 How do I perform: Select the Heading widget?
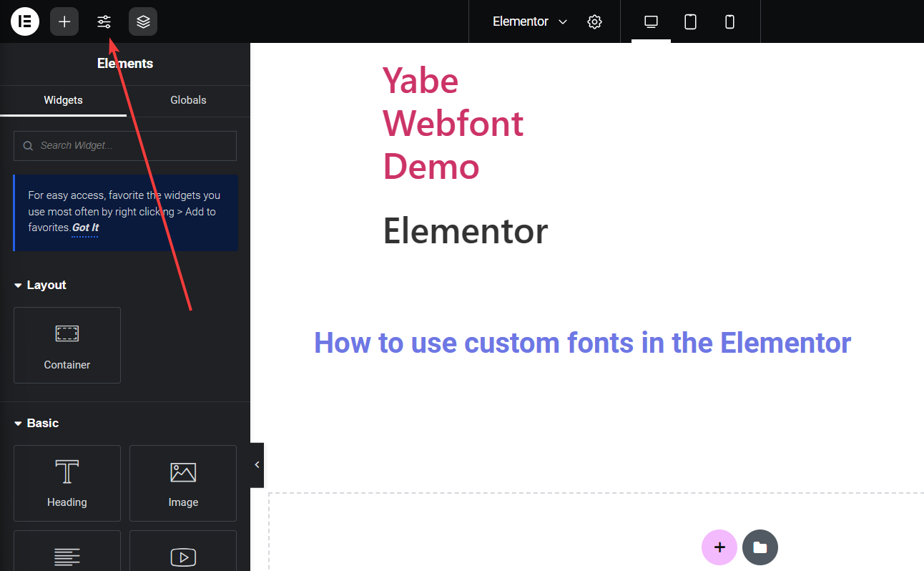tap(67, 483)
